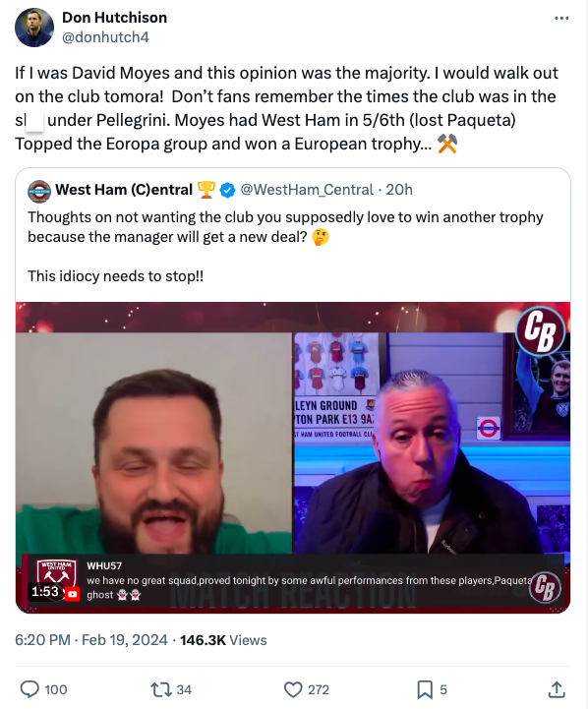The width and height of the screenshot is (588, 709).
Task: Click the West Ham (C)entral account name
Action: tap(124, 190)
